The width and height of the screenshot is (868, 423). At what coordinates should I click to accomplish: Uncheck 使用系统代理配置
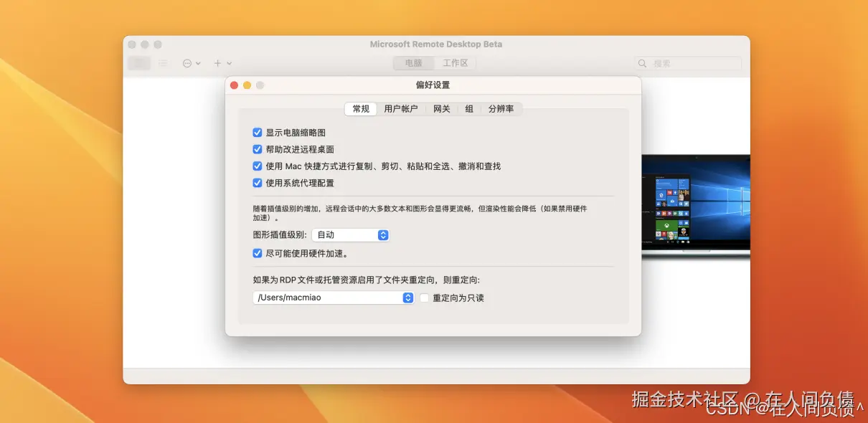(x=257, y=183)
